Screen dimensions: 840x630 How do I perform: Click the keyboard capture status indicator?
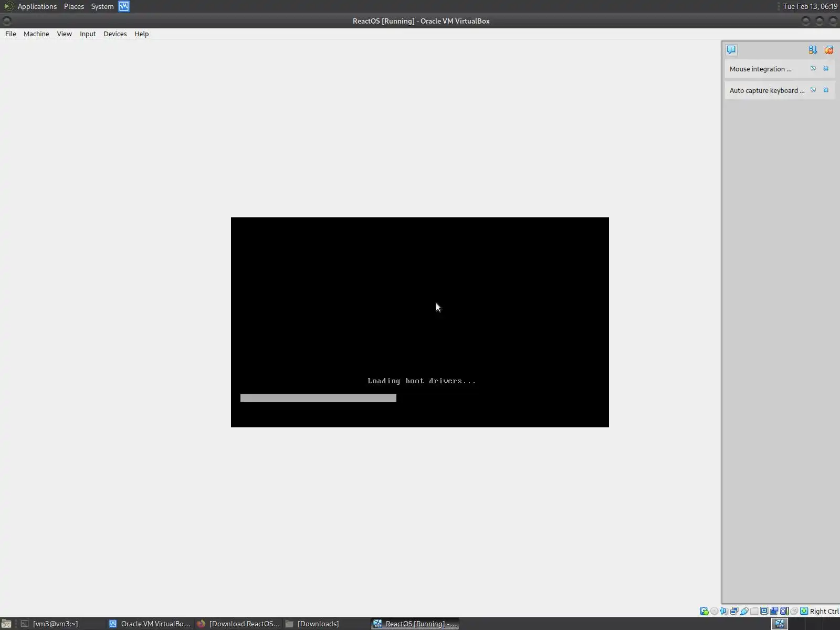(x=804, y=611)
